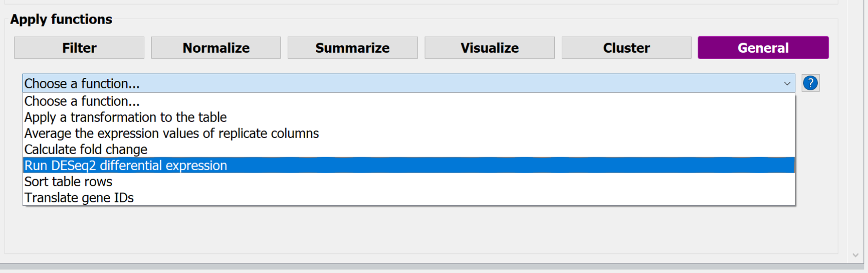The height and width of the screenshot is (273, 868).
Task: Choose the 'Sort table rows' function
Action: tap(68, 182)
